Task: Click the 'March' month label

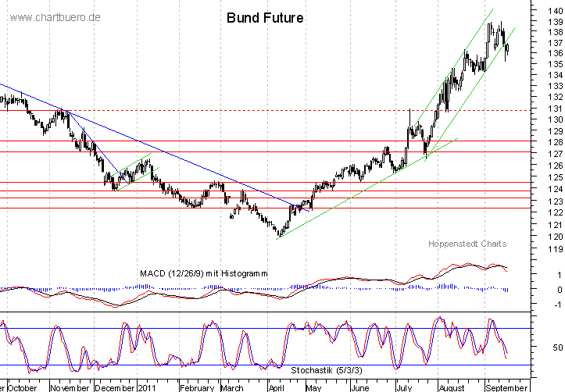Action: 231,387
